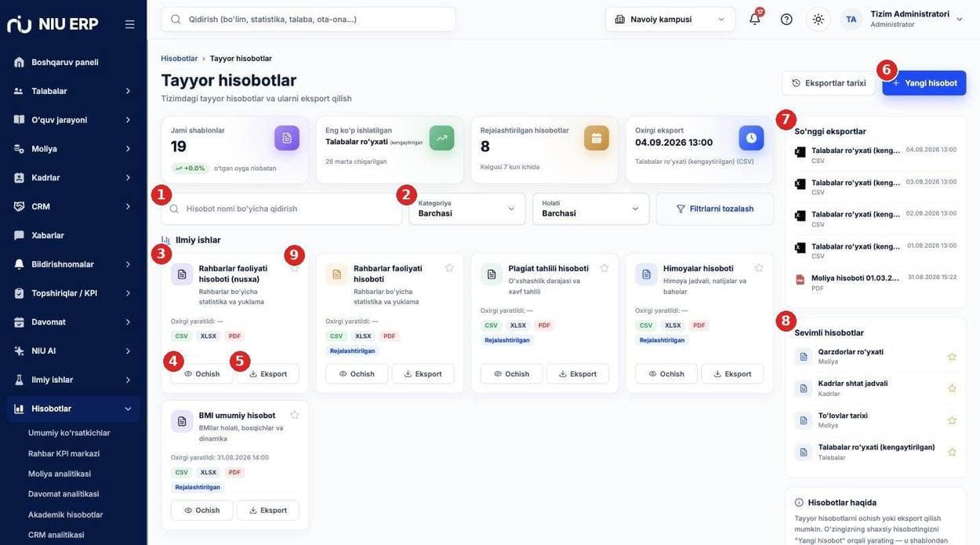Select the CRM icon in the sidebar

pyautogui.click(x=19, y=206)
